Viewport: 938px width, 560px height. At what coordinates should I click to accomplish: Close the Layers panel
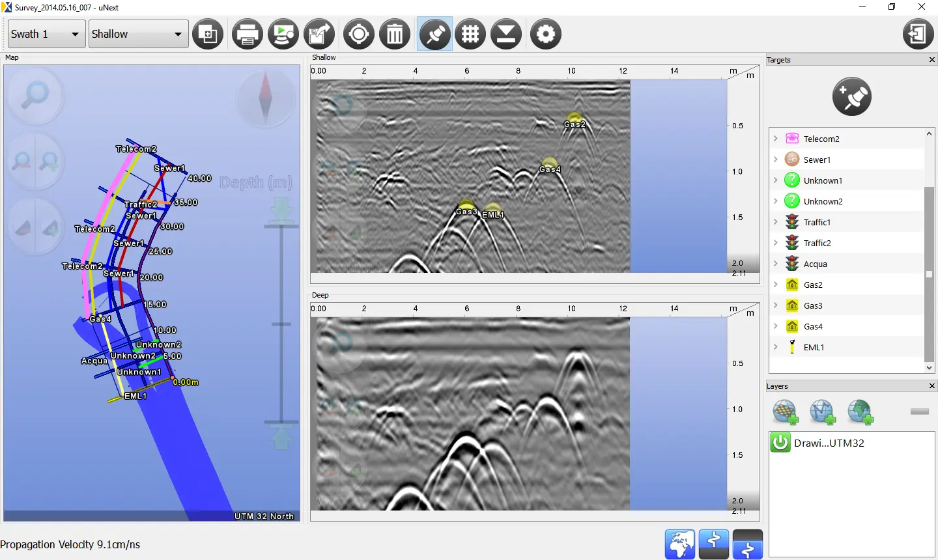click(931, 386)
